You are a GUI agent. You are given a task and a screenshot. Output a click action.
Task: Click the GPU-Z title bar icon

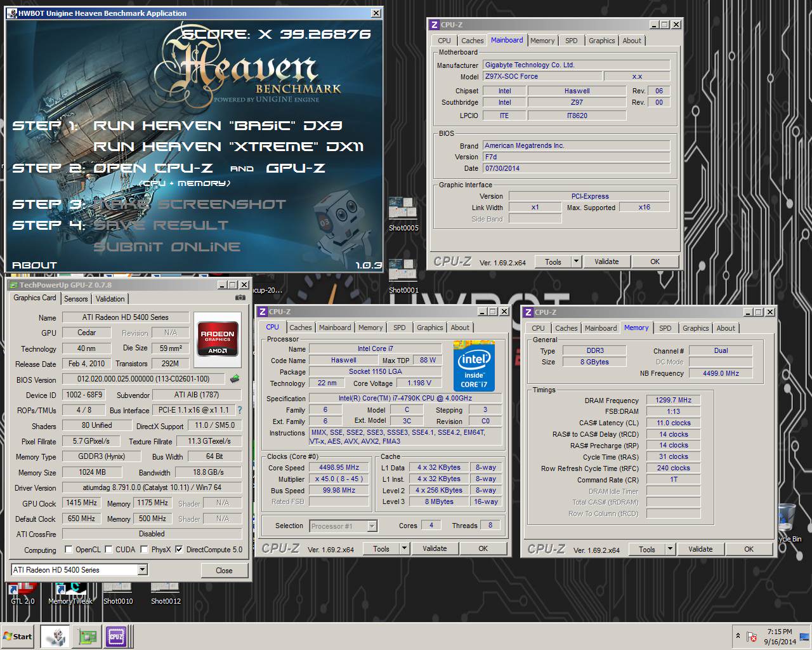[13, 285]
